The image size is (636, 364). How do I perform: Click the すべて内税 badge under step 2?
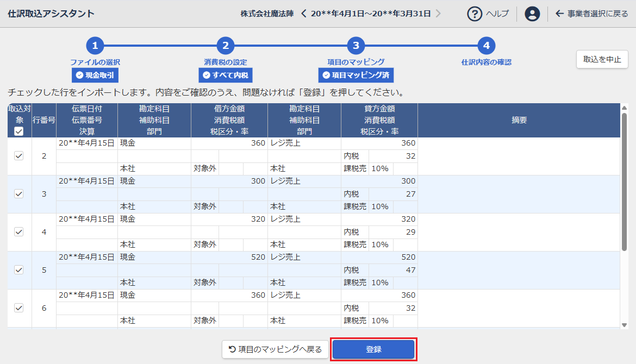(x=226, y=75)
